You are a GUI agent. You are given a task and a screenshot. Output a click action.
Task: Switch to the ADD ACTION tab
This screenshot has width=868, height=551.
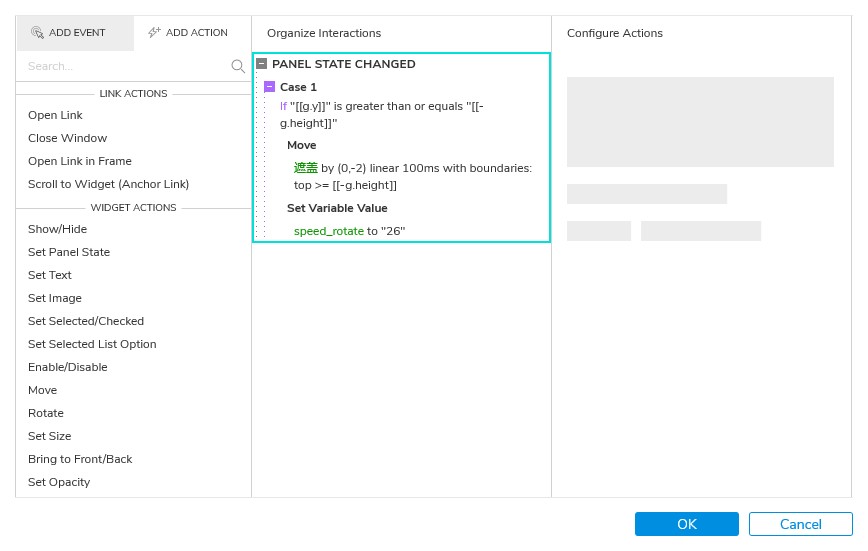click(x=193, y=33)
